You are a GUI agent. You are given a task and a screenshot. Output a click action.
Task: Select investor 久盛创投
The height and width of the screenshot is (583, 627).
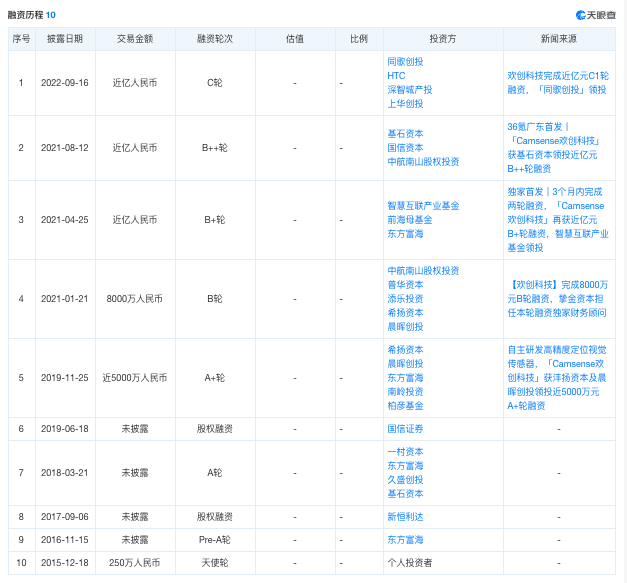click(405, 479)
